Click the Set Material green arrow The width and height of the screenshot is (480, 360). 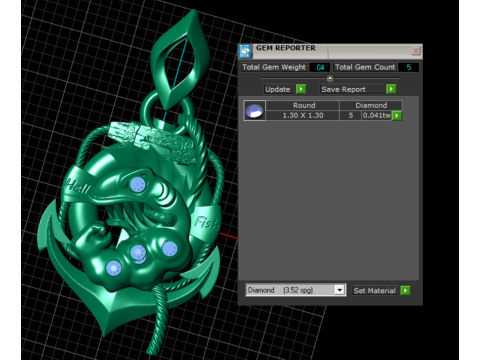(405, 291)
